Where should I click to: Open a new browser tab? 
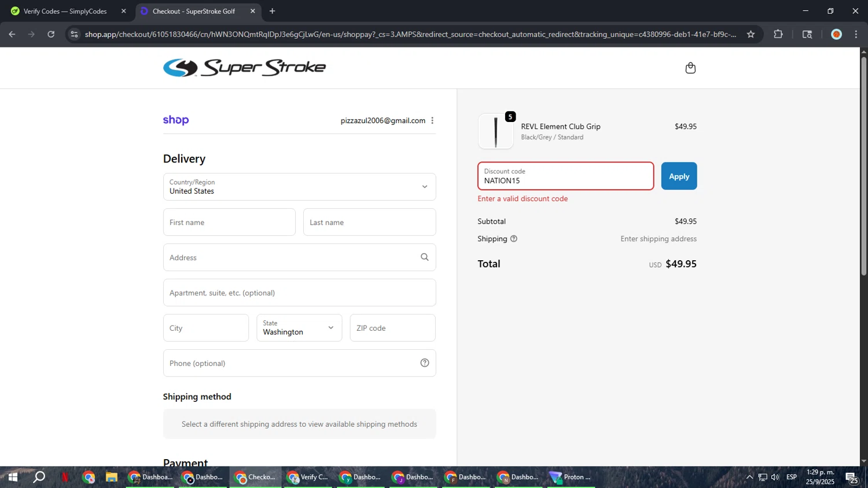[273, 11]
